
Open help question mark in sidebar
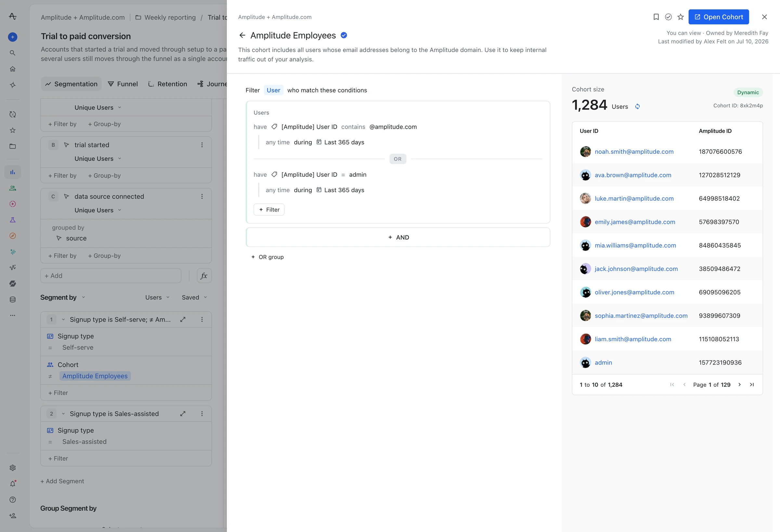pyautogui.click(x=12, y=500)
